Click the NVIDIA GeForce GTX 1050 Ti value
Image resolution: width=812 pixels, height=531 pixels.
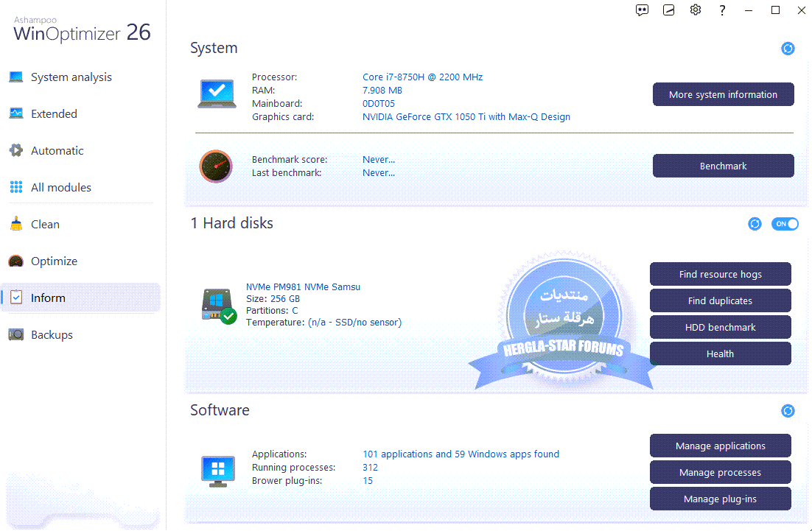click(x=466, y=117)
